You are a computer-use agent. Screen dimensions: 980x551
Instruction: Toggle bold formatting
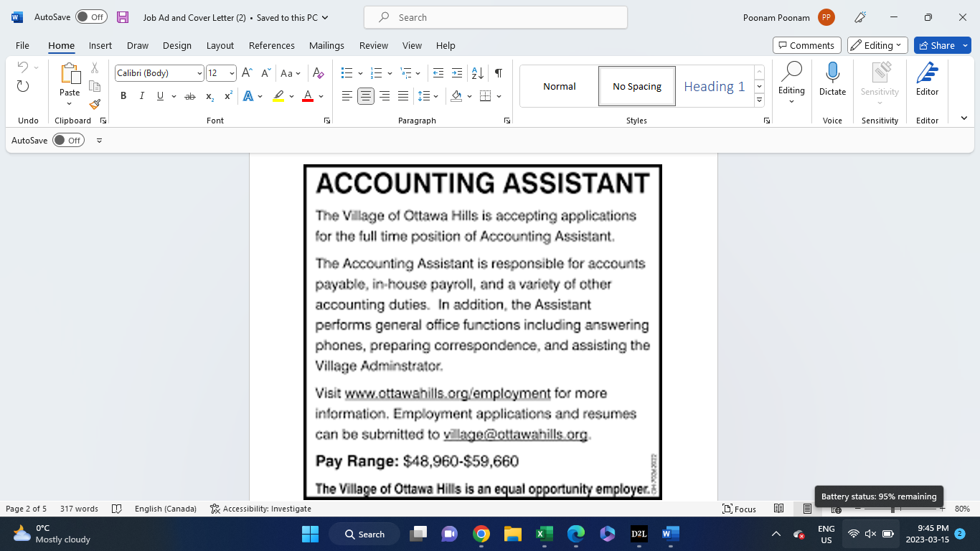[123, 95]
